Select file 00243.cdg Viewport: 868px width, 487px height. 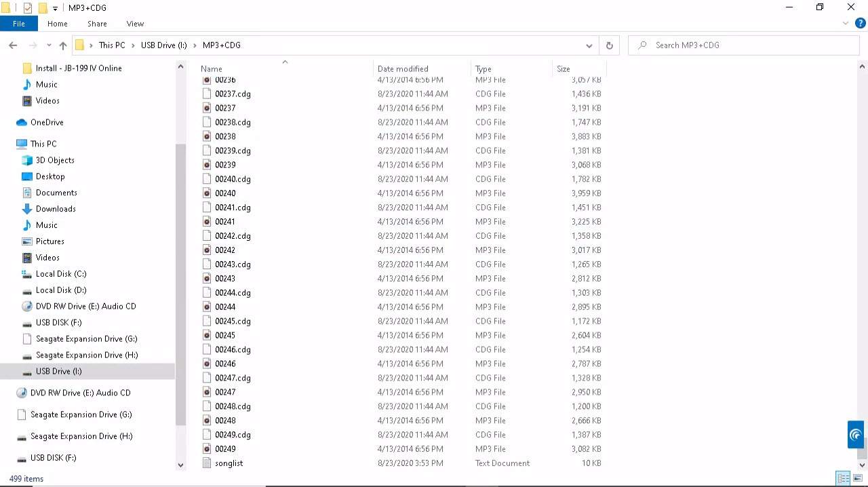(233, 265)
